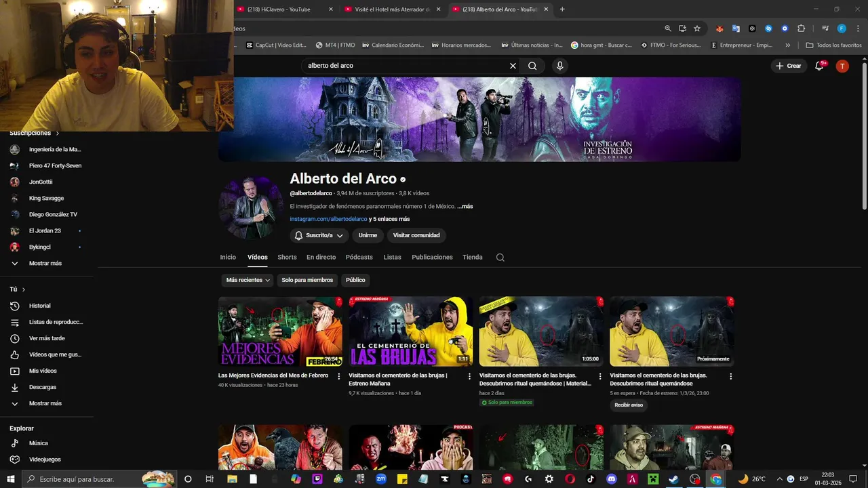Switch to the Shorts channel tab
The height and width of the screenshot is (488, 868).
click(287, 258)
